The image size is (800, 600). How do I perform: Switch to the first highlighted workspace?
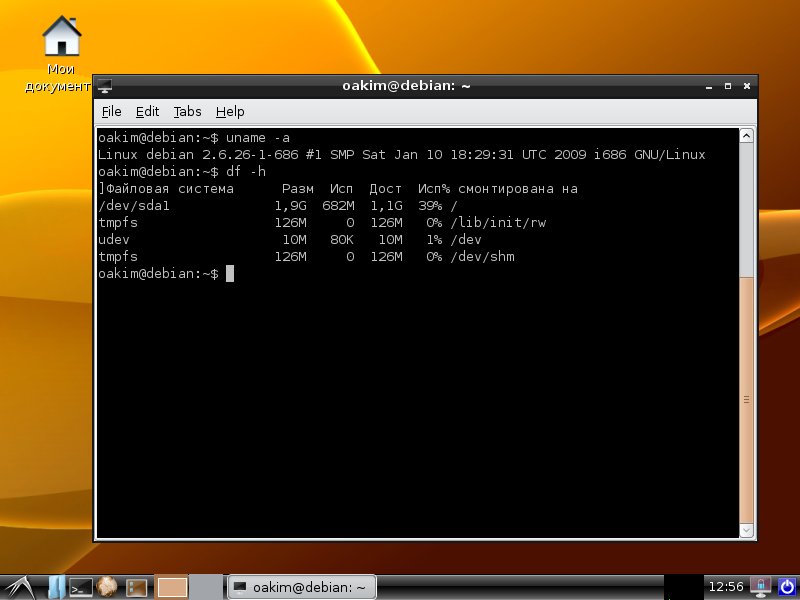(173, 587)
